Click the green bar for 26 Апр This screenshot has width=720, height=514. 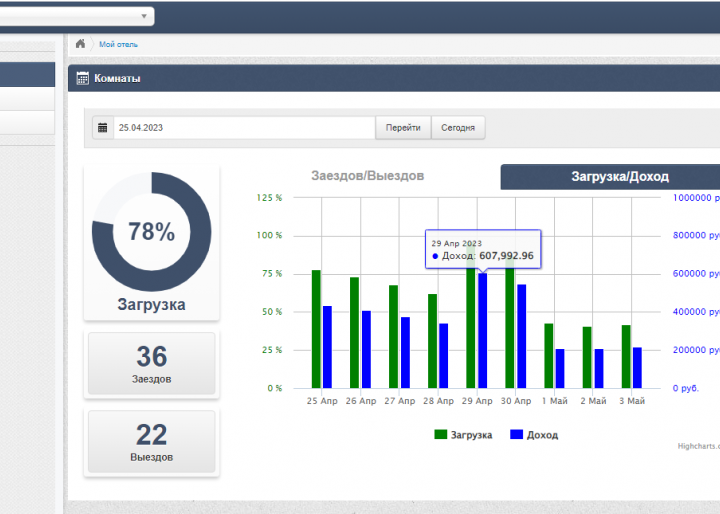point(354,333)
